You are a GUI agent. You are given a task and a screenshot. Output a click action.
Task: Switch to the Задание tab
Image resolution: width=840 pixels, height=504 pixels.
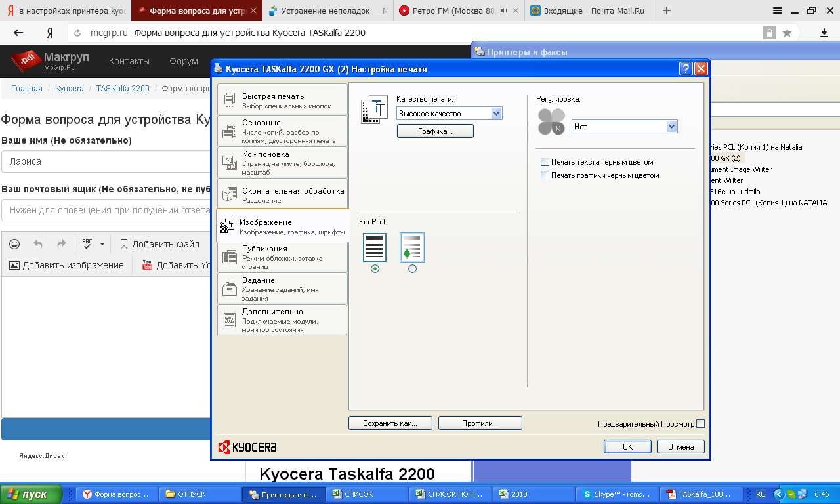pyautogui.click(x=282, y=289)
